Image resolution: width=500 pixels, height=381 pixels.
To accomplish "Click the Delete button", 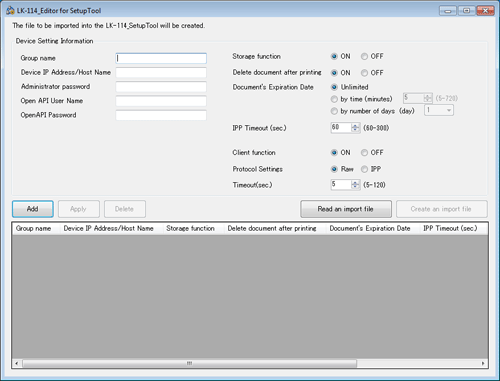I will click(x=125, y=209).
